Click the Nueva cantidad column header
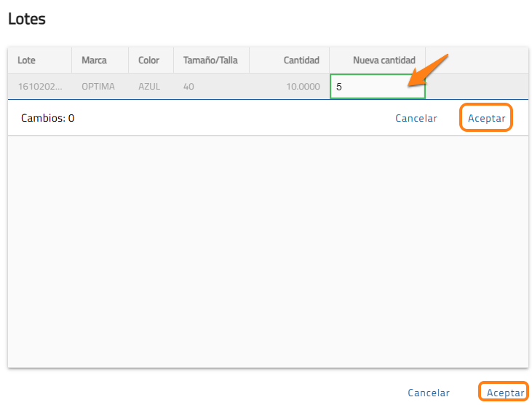The image size is (532, 405). (x=384, y=60)
